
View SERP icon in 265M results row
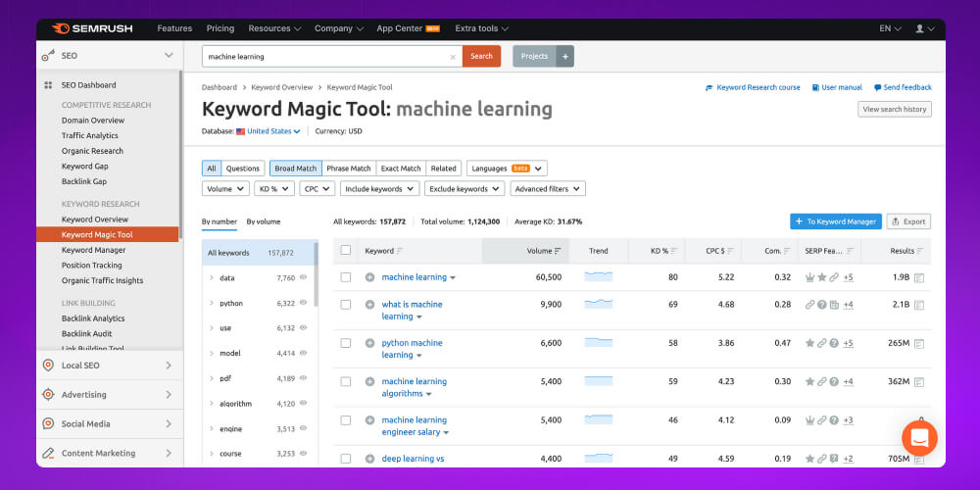[919, 343]
